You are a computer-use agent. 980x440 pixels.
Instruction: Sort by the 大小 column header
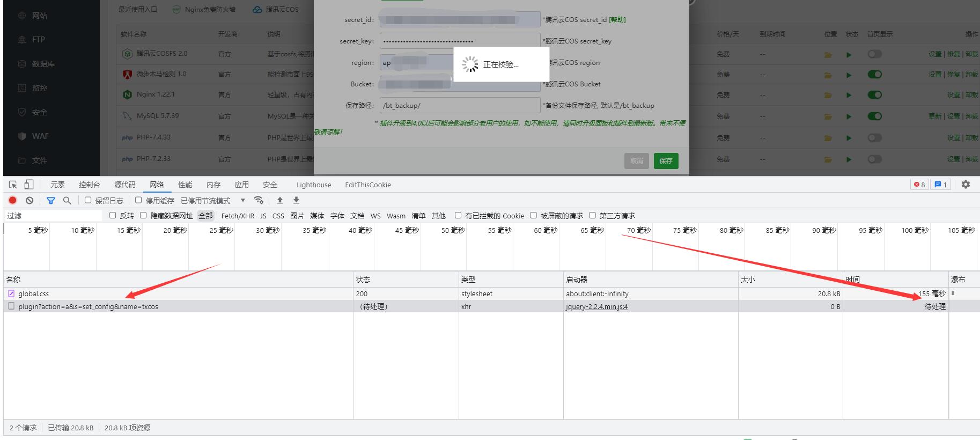point(790,280)
